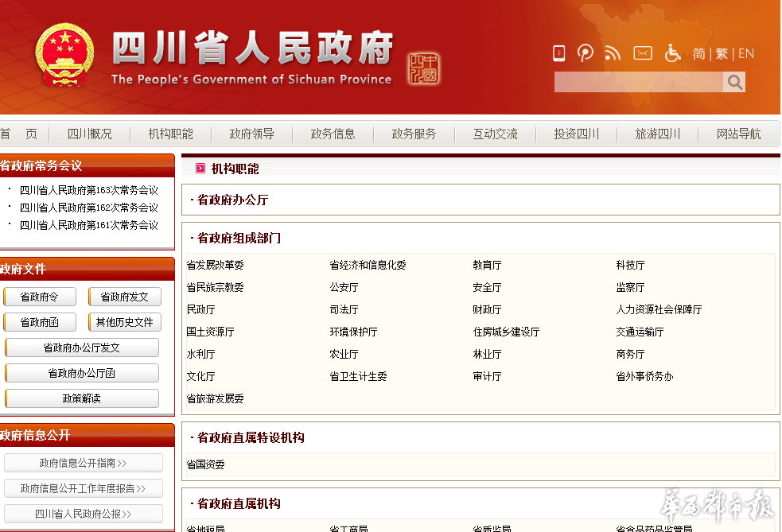
Task: Click the Weibo-style circular icon in header
Action: 585,52
